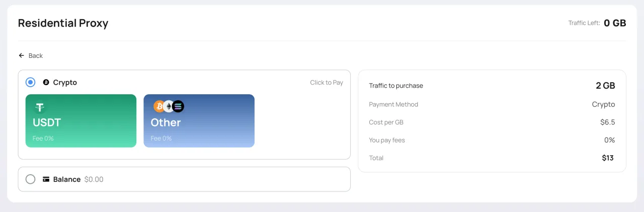Click the Tether logo on USDT card
Image resolution: width=644 pixels, height=212 pixels.
point(40,107)
